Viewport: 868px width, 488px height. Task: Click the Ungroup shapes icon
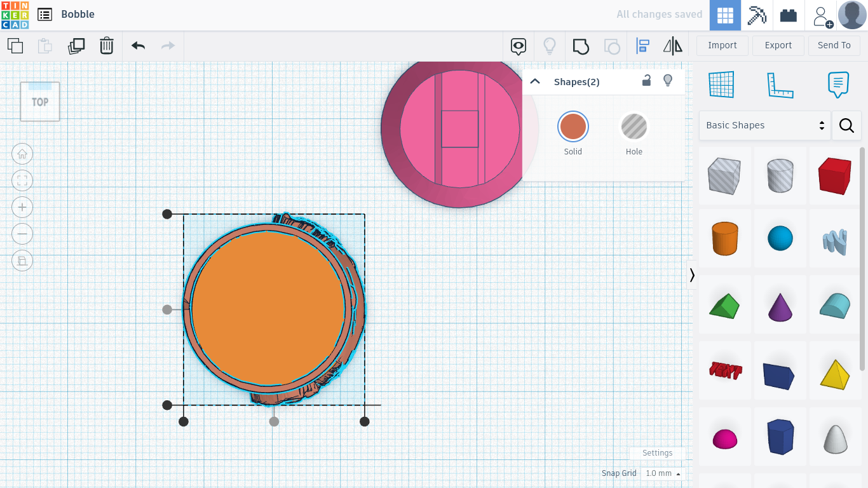coord(612,46)
